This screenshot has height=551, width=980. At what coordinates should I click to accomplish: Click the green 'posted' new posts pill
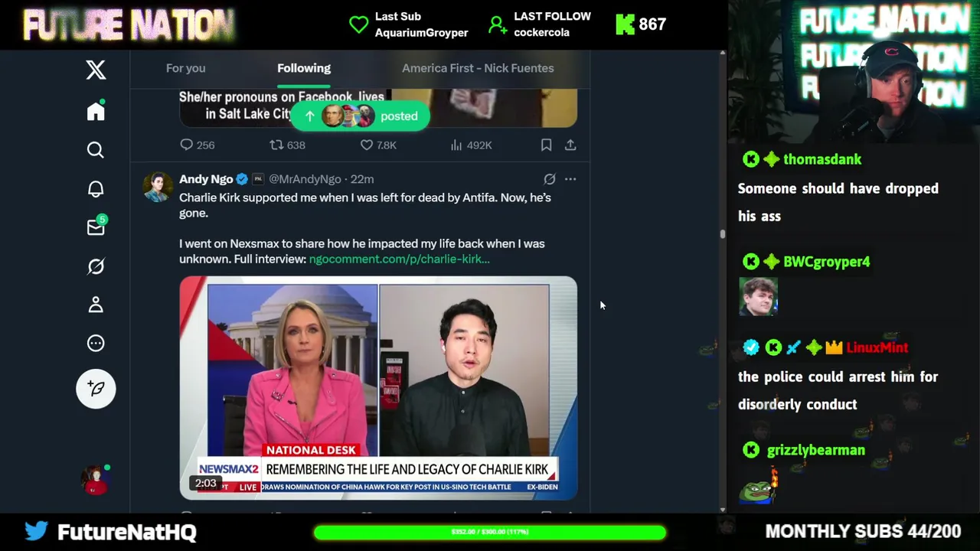click(x=360, y=116)
